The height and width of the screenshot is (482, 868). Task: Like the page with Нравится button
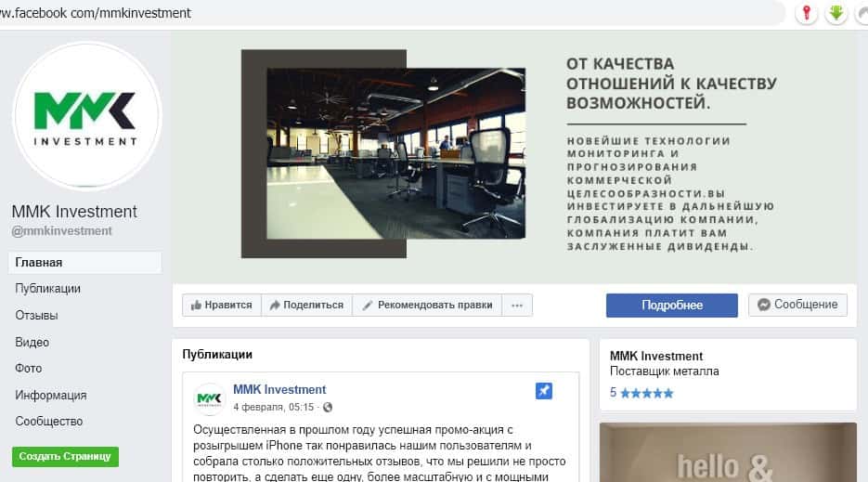[221, 305]
